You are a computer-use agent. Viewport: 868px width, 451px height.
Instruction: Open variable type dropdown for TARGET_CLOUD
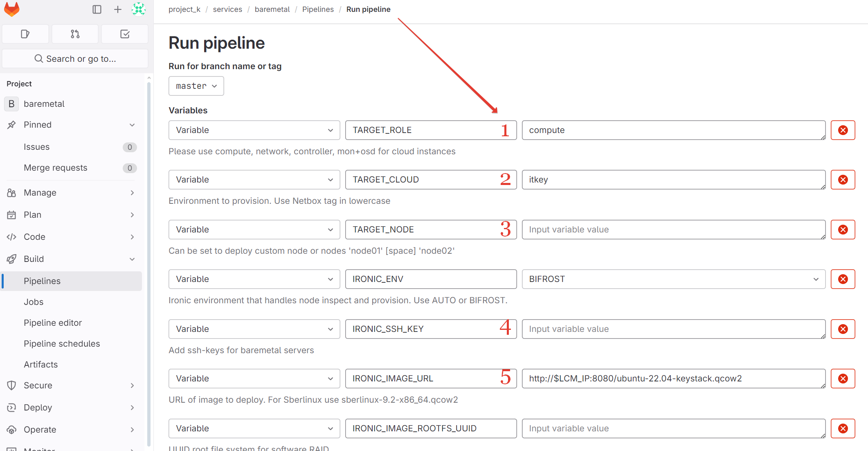point(254,180)
